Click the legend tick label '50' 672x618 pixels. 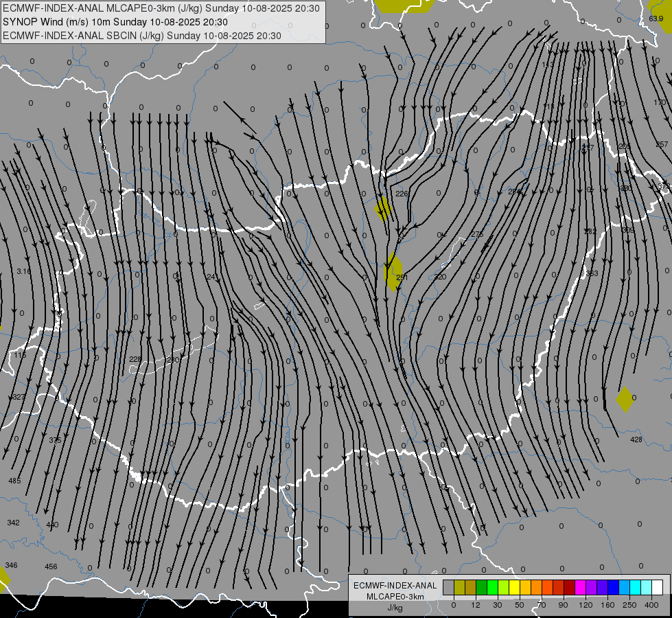pyautogui.click(x=520, y=605)
